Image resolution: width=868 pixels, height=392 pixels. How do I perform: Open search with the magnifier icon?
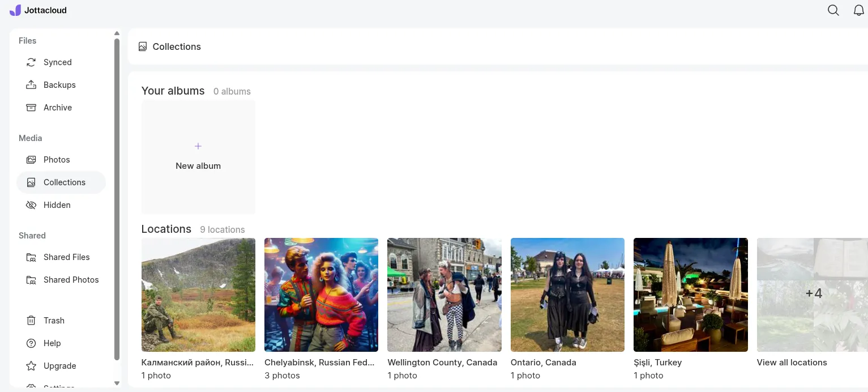pyautogui.click(x=833, y=10)
